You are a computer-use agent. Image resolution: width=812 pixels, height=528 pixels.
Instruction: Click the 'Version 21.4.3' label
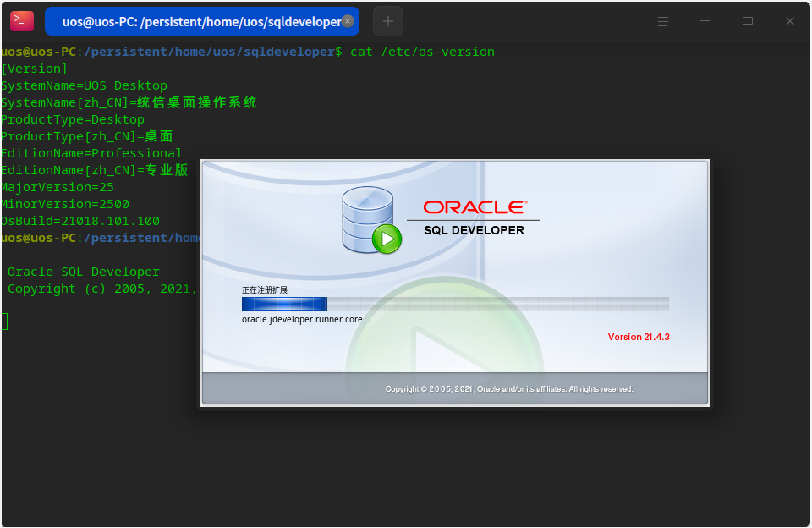639,337
